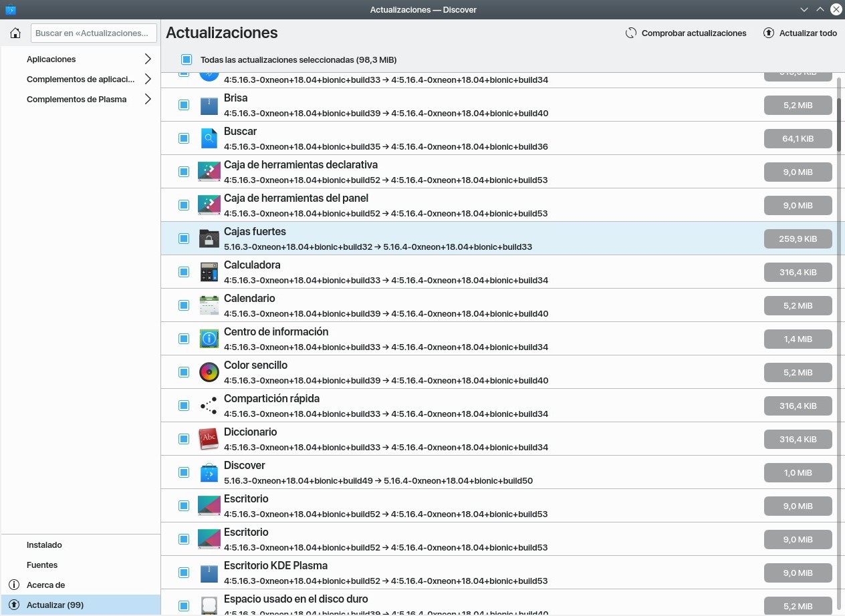Focus the Buscar en Actualizaciones search field
This screenshot has width=845, height=616.
[x=94, y=33]
